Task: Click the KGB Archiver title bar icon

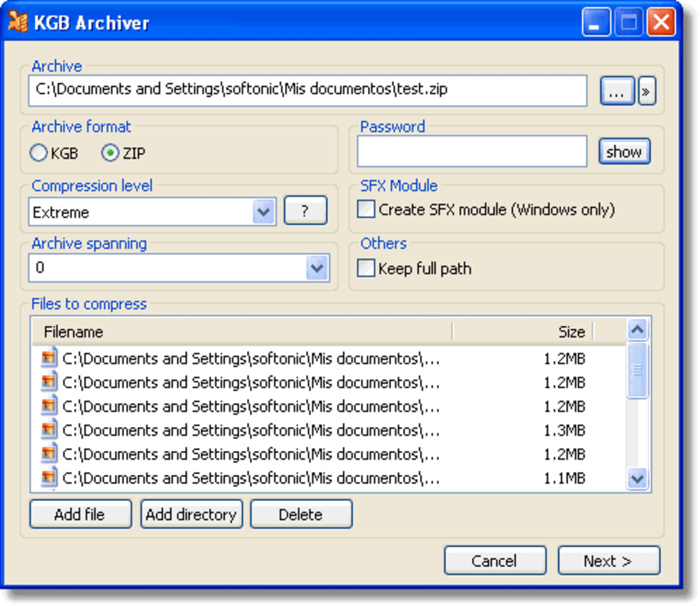Action: tap(19, 21)
